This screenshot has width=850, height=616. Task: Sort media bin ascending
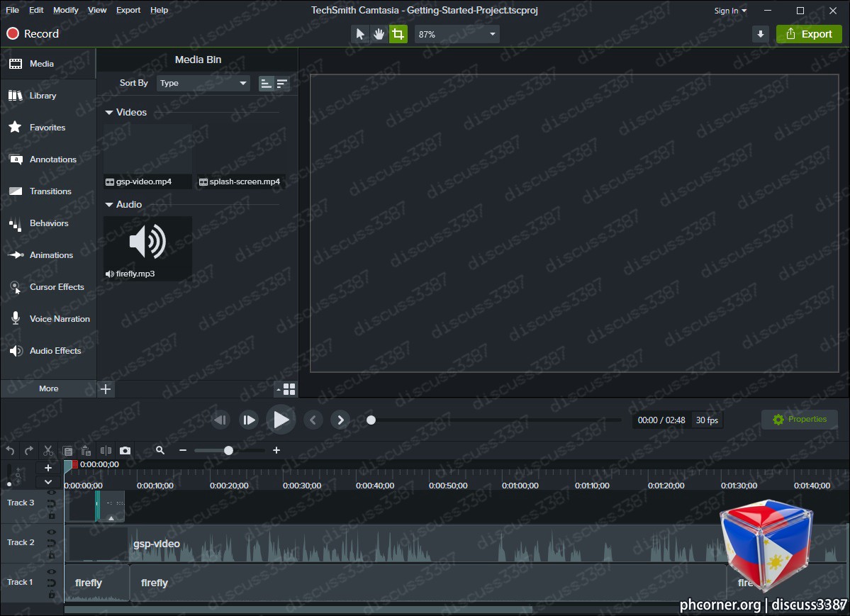(x=266, y=84)
